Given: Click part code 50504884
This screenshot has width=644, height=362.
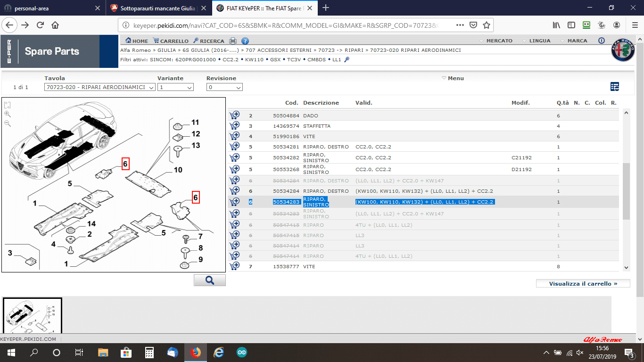Looking at the screenshot, I should 286,115.
